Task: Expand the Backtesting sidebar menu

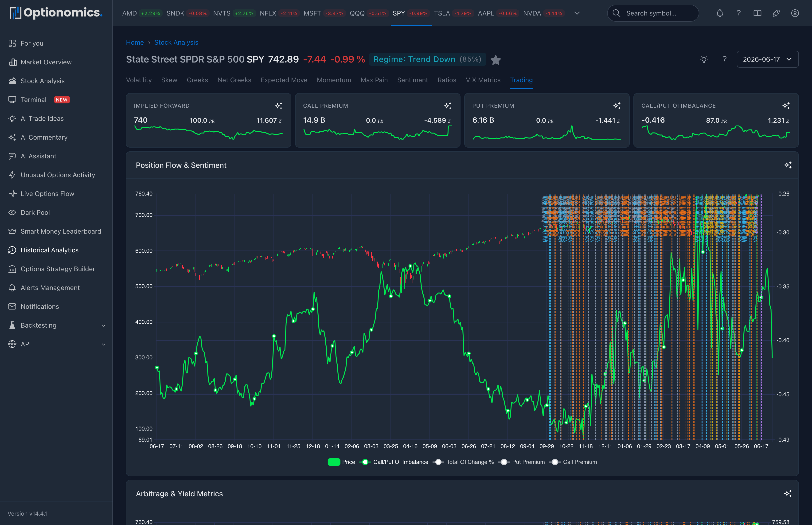Action: [56, 325]
